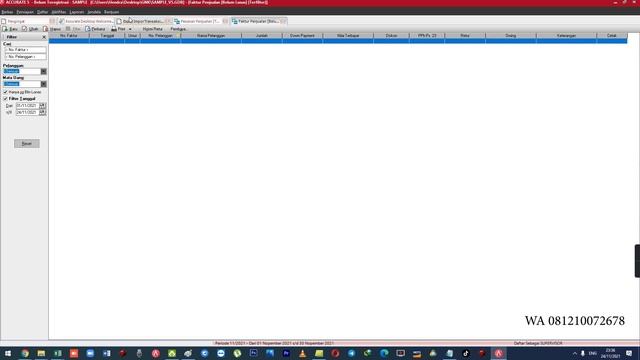640x360 pixels.
Task: Open File Explorer from the taskbar
Action: [41, 353]
